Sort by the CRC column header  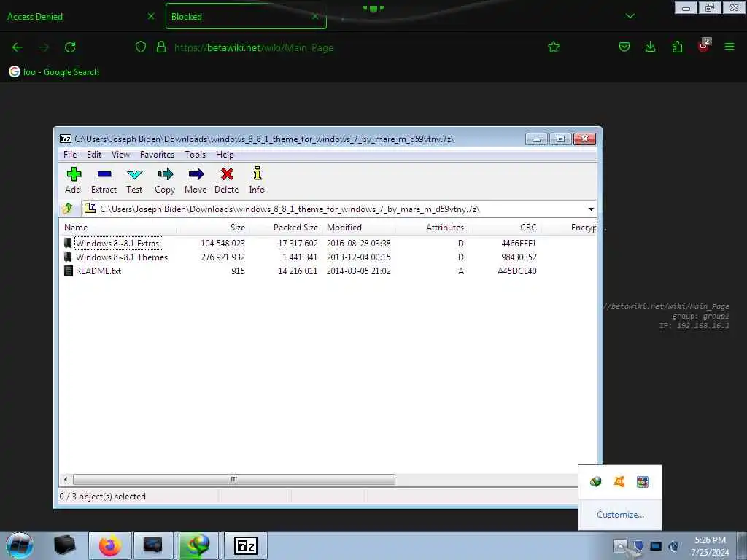pyautogui.click(x=505, y=227)
